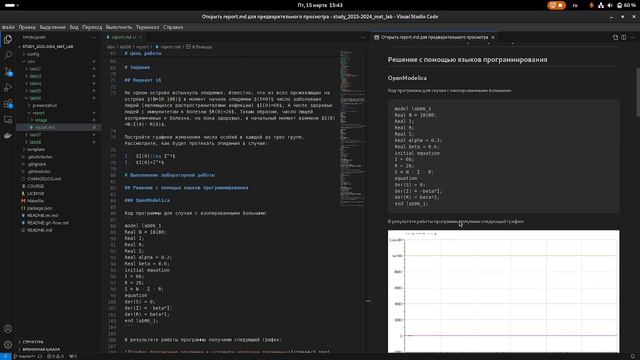The image size is (640, 360).
Task: Open the Explorer view in activity bar
Action: point(8,40)
